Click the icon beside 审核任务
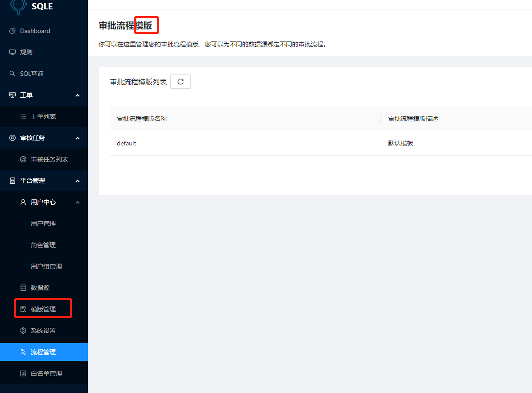532x393 pixels. (x=12, y=138)
